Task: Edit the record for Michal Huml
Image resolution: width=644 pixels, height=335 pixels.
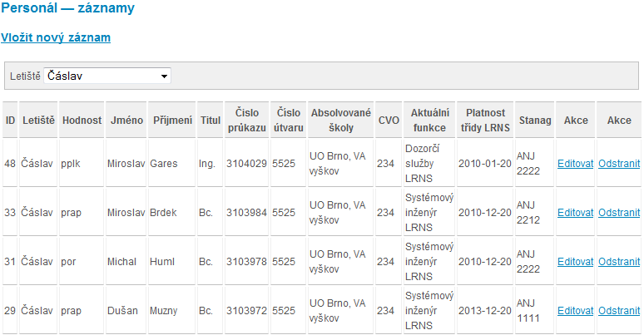Action: pyautogui.click(x=575, y=262)
